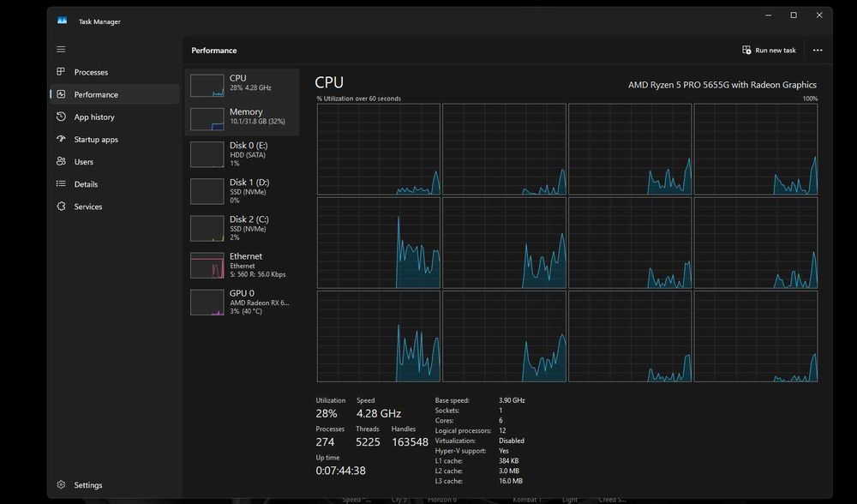The height and width of the screenshot is (504, 857).
Task: Switch to the Users page
Action: [115, 161]
